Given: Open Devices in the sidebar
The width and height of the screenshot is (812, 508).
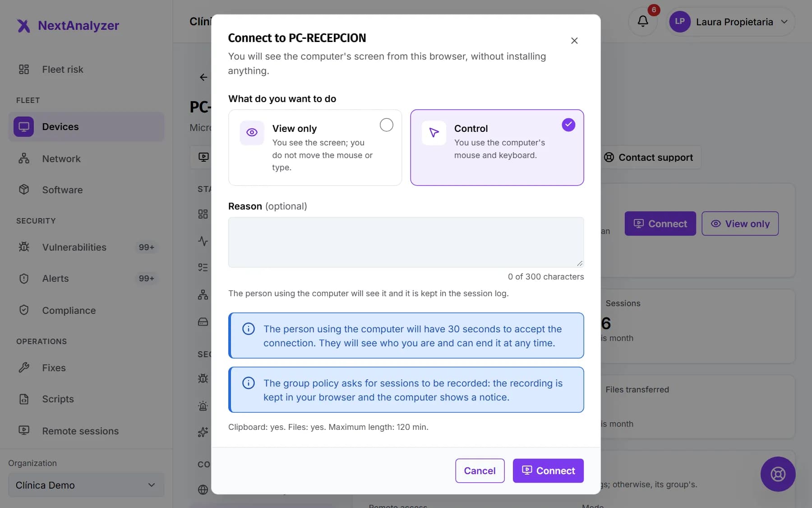Looking at the screenshot, I should pyautogui.click(x=86, y=127).
